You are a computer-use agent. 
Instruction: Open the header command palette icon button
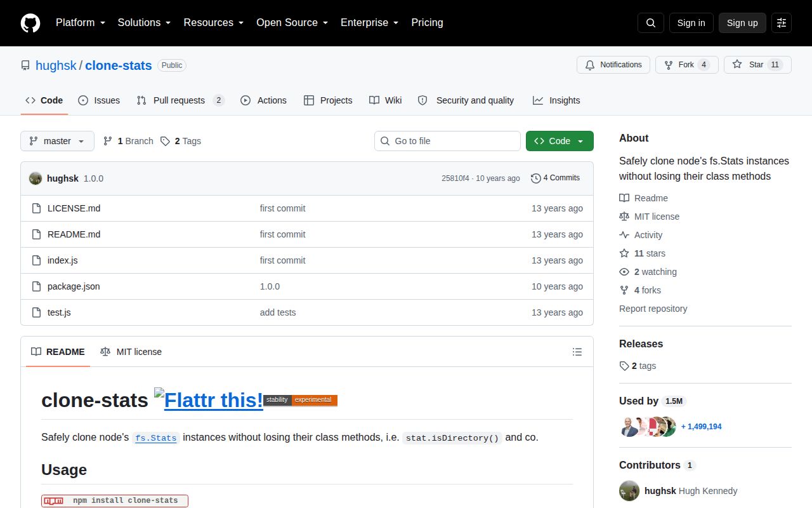click(x=782, y=23)
